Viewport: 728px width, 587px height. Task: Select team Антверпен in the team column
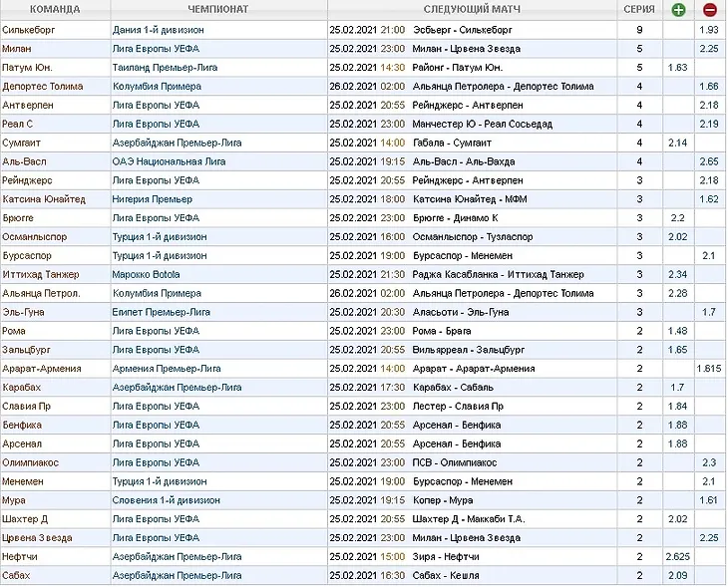tap(27, 106)
